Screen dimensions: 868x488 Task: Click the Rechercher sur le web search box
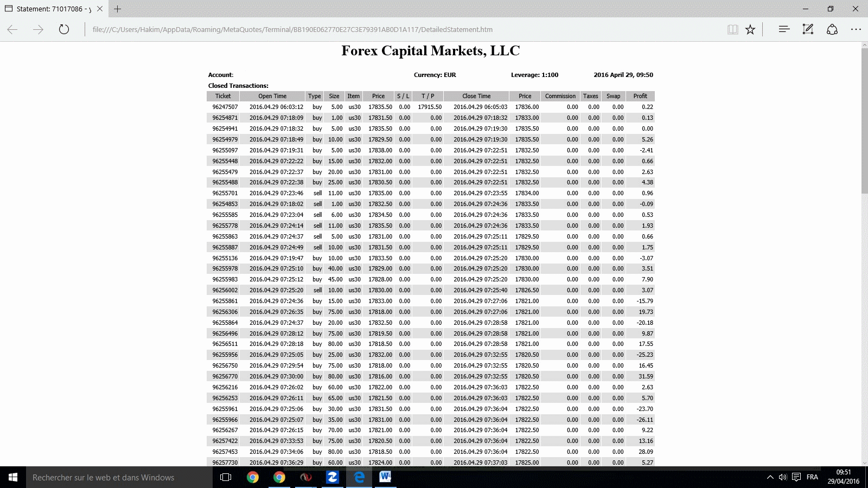pos(119,477)
